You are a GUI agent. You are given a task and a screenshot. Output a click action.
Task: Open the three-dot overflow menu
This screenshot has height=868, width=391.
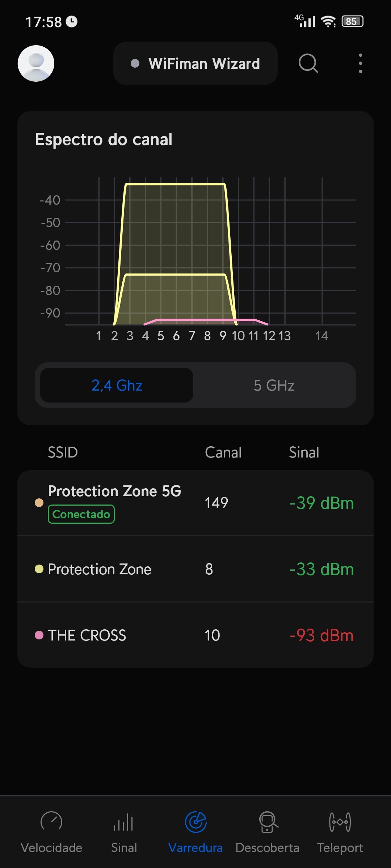360,63
